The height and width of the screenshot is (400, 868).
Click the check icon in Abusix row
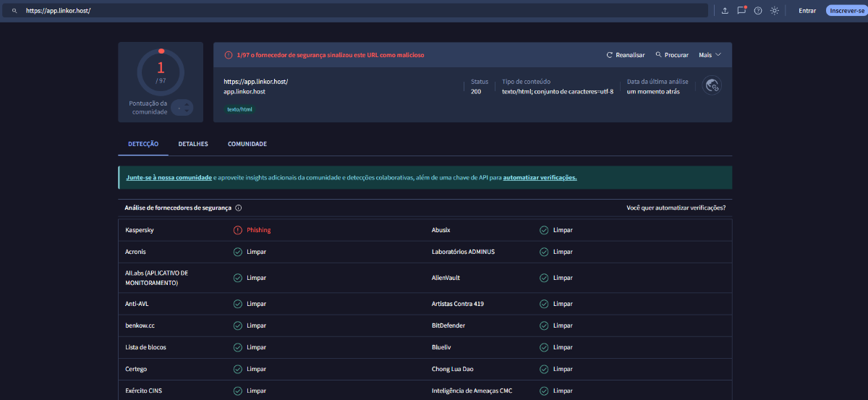(544, 230)
